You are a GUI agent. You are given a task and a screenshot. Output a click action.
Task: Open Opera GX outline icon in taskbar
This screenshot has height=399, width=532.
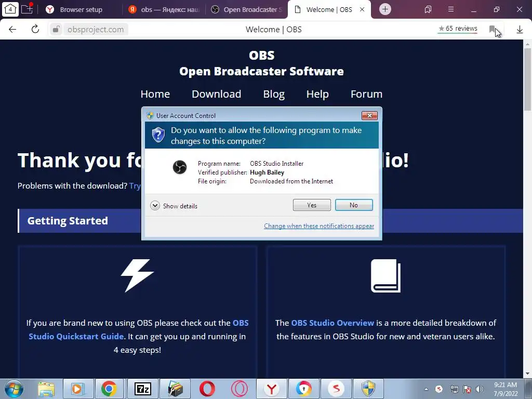239,389
